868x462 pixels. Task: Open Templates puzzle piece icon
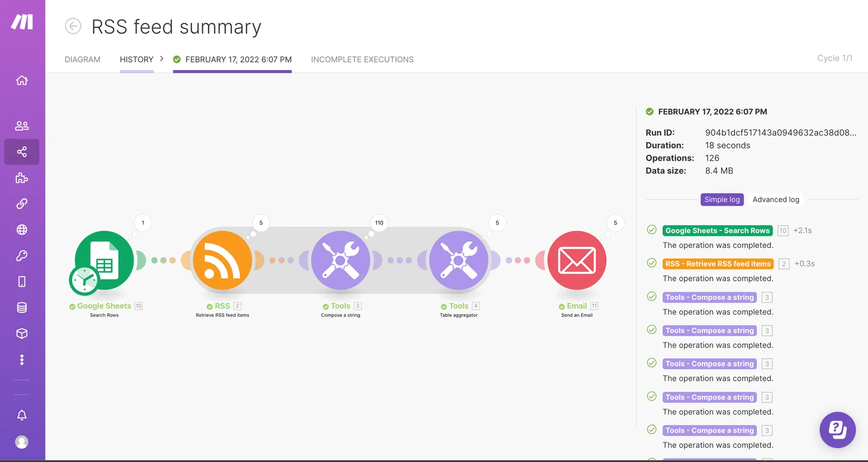point(22,178)
